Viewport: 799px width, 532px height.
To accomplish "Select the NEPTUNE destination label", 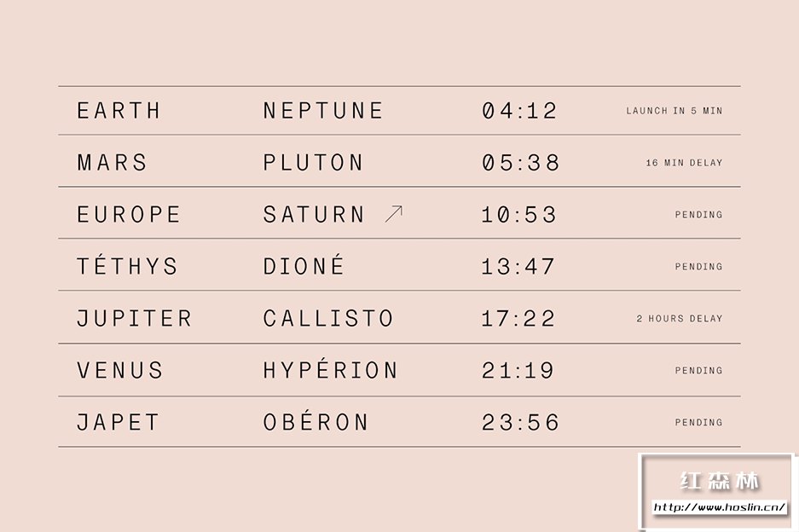I will pyautogui.click(x=323, y=111).
